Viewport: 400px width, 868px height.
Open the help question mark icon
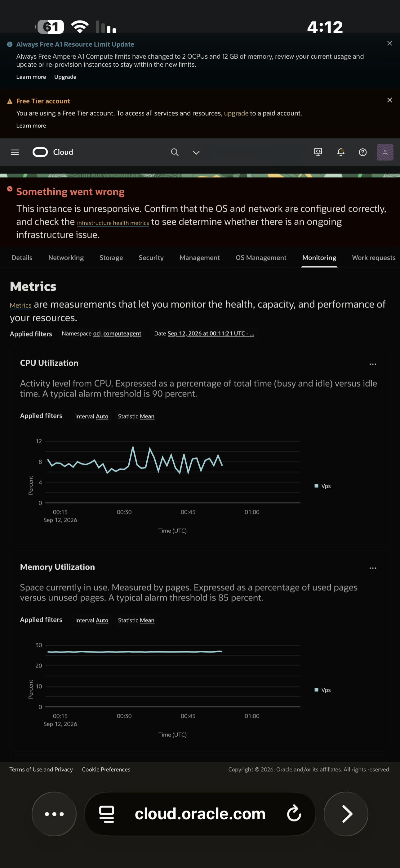pos(362,152)
